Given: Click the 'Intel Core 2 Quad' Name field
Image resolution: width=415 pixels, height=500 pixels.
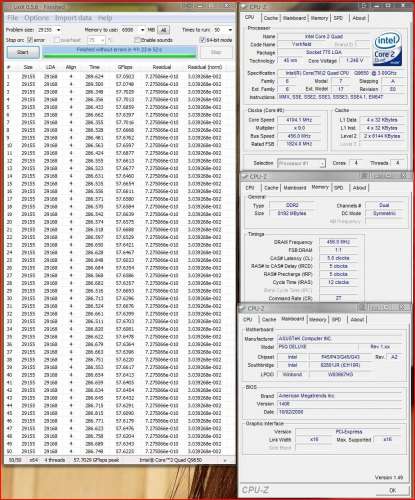Looking at the screenshot, I should click(x=324, y=36).
